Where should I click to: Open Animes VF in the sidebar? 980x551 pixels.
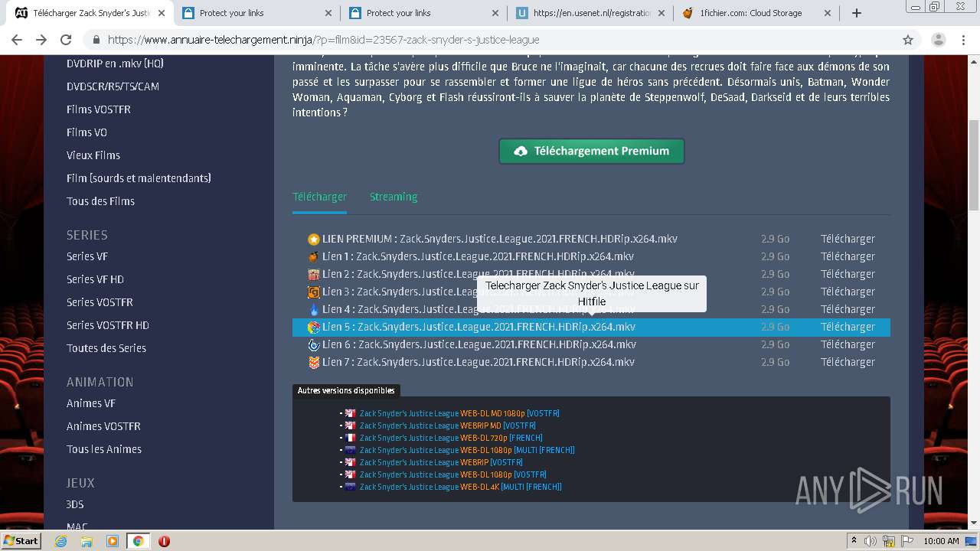point(91,403)
